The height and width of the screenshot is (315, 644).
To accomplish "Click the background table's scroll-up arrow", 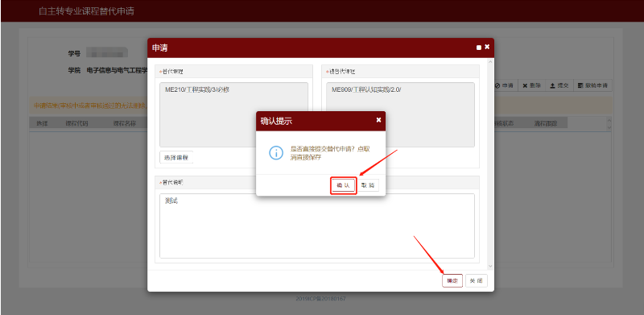I will [609, 120].
